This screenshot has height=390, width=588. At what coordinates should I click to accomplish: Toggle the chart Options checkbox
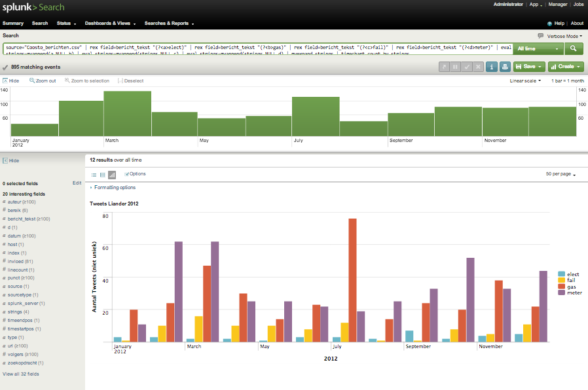127,174
